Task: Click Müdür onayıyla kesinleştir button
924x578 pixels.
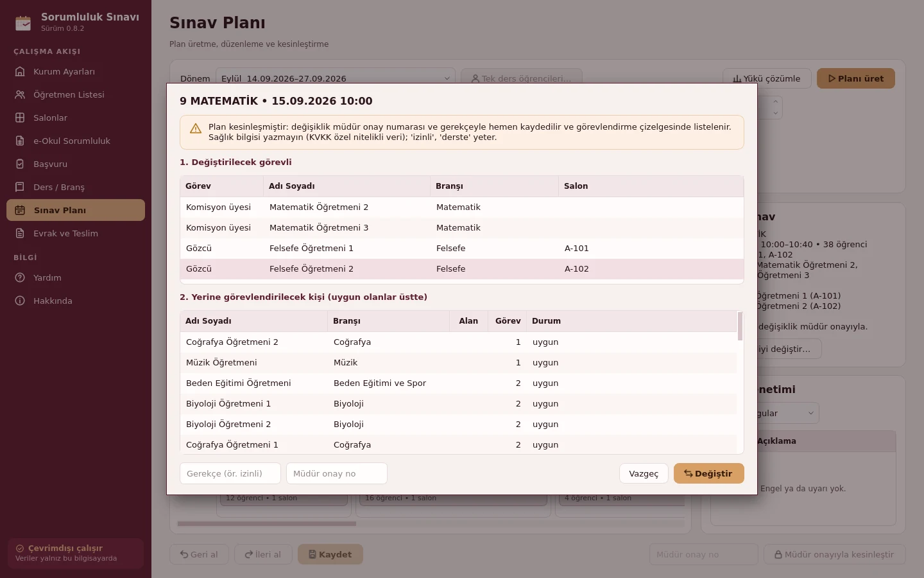Action: point(834,554)
